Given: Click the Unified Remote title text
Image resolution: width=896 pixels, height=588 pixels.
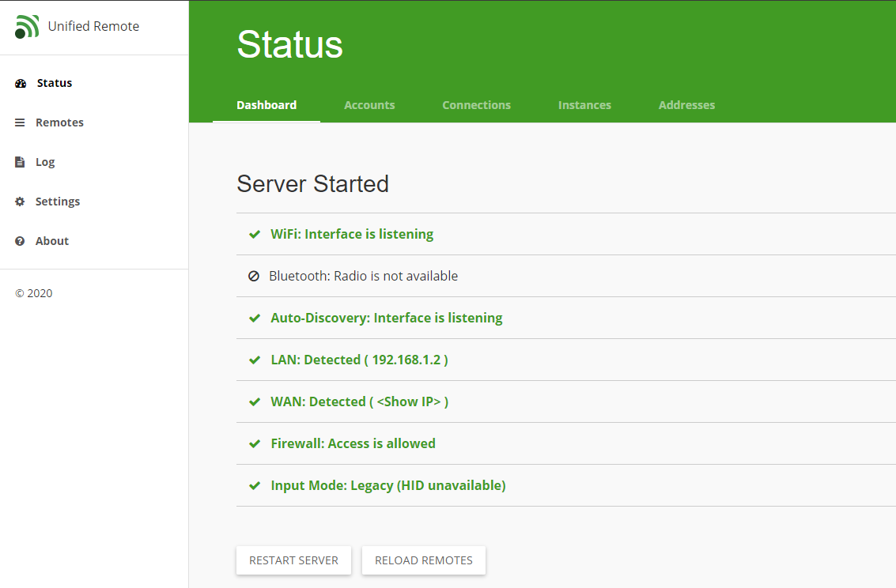Looking at the screenshot, I should 94,26.
